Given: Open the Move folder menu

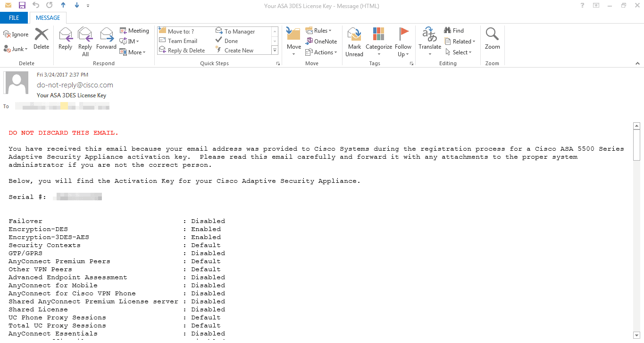Looking at the screenshot, I should tap(293, 42).
